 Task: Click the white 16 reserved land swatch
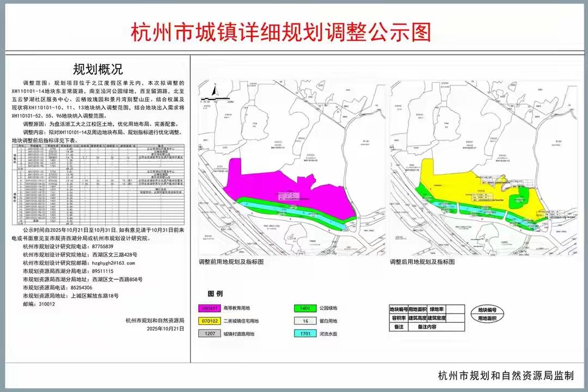click(x=305, y=321)
